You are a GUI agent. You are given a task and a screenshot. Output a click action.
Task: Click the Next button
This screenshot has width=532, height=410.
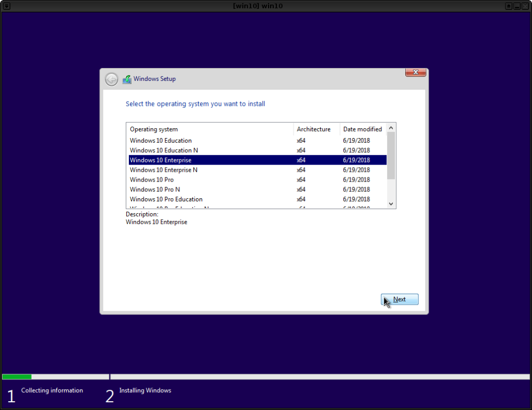click(x=400, y=299)
